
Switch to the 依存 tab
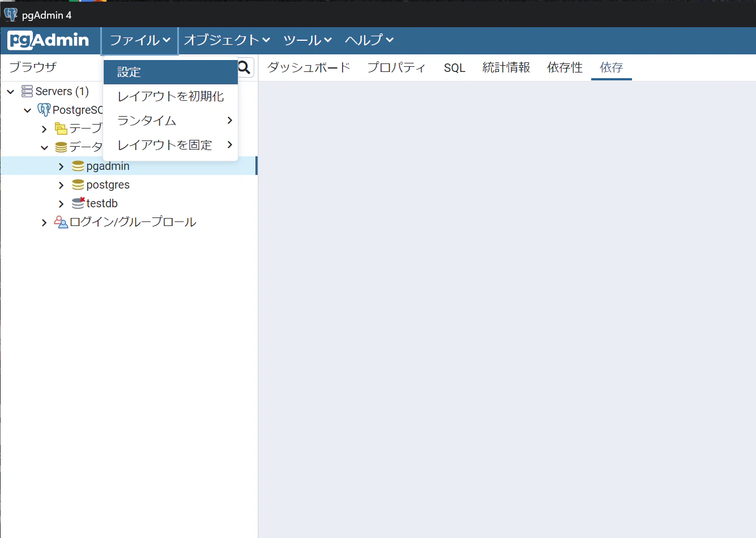pos(612,67)
